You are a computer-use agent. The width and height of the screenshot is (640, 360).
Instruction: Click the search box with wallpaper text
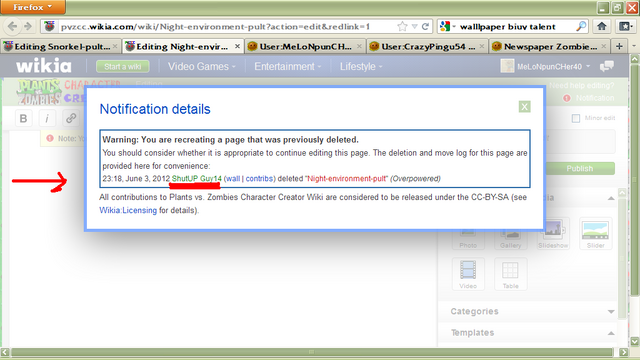(514, 27)
